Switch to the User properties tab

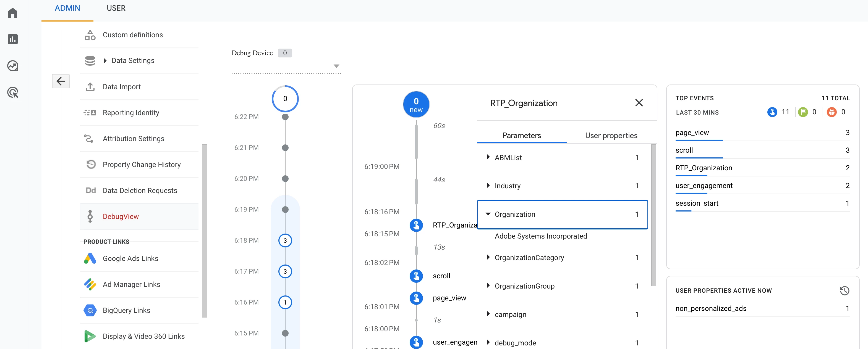pyautogui.click(x=611, y=135)
